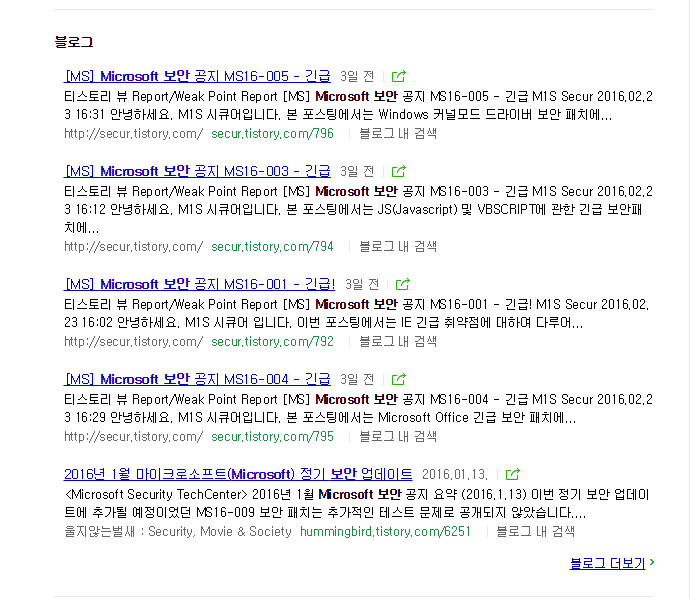690x599 pixels.
Task: Click 블로그 내 검색 under hummingbird result
Action: coord(536,532)
